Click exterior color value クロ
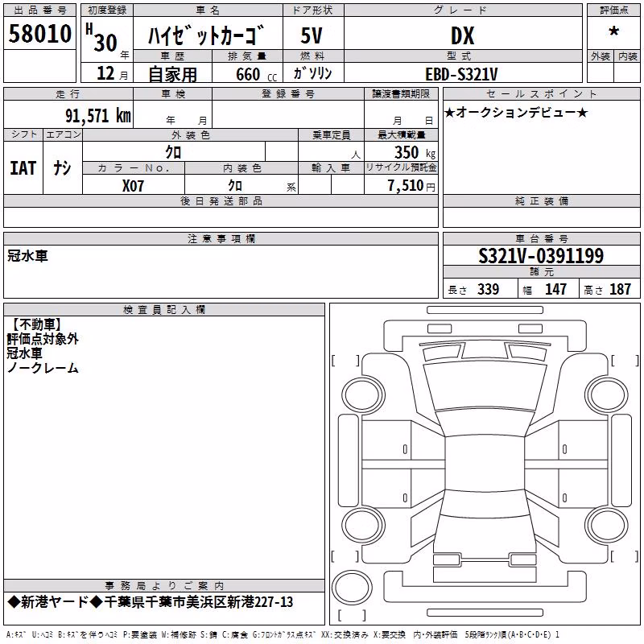This screenshot has width=644, height=644. pyautogui.click(x=173, y=152)
